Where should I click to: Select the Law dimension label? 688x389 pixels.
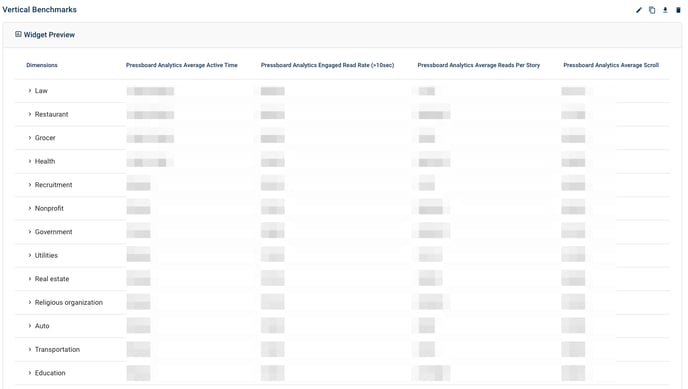pyautogui.click(x=41, y=91)
